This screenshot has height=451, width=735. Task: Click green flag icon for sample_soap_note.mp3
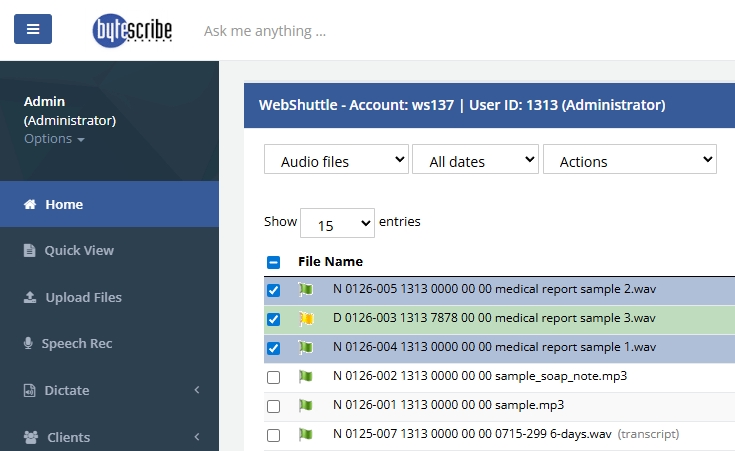[305, 377]
